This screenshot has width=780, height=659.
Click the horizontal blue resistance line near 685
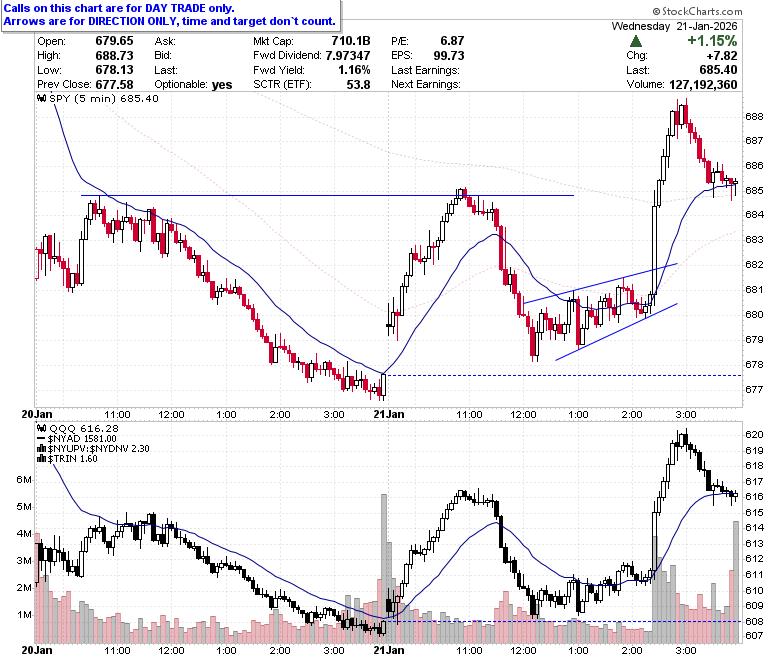point(327,195)
